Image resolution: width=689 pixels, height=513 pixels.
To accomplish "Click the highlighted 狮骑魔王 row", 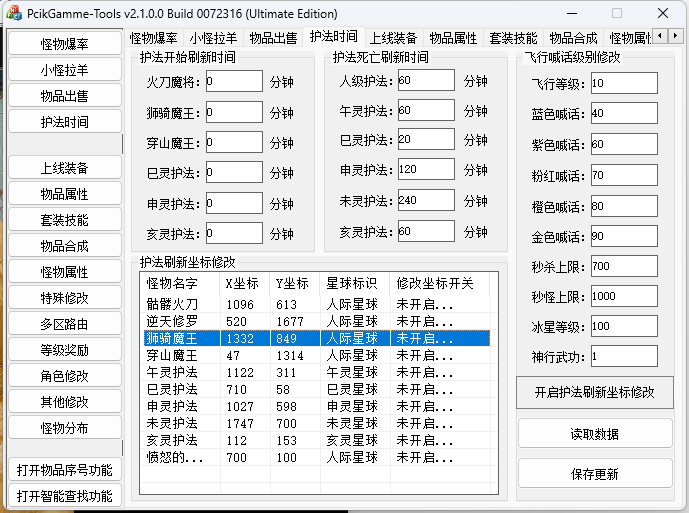I will (315, 338).
